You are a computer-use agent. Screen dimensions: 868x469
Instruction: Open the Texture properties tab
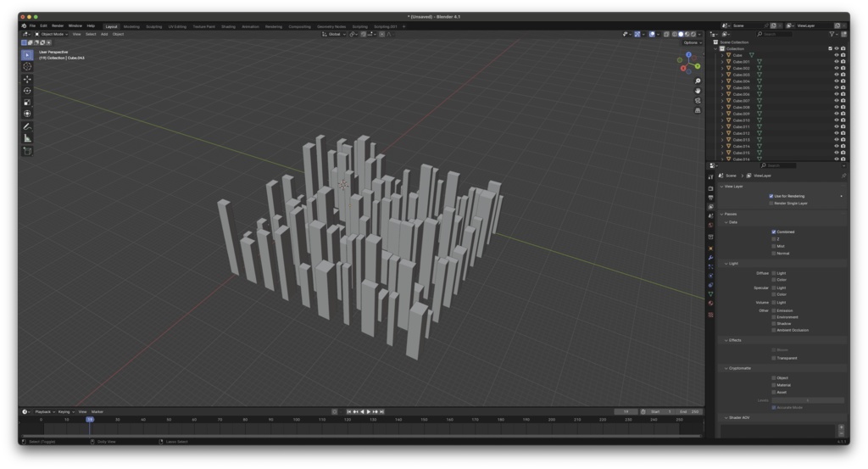point(711,315)
